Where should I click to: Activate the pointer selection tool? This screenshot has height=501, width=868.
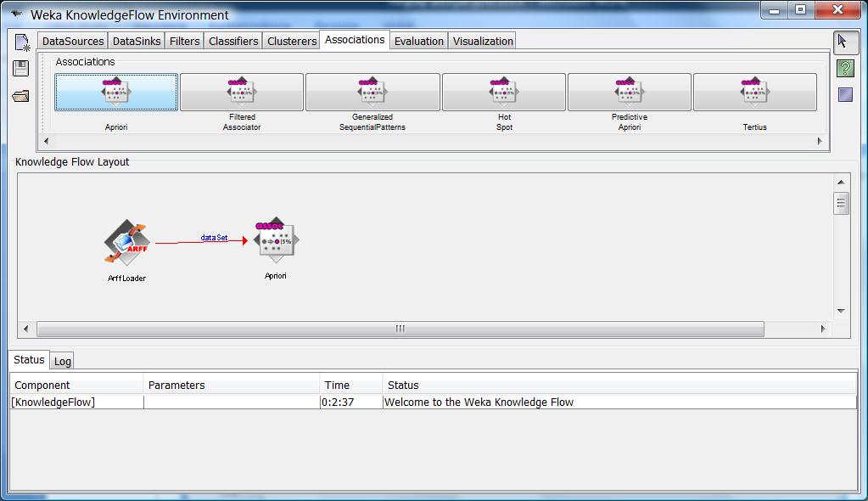tap(845, 42)
